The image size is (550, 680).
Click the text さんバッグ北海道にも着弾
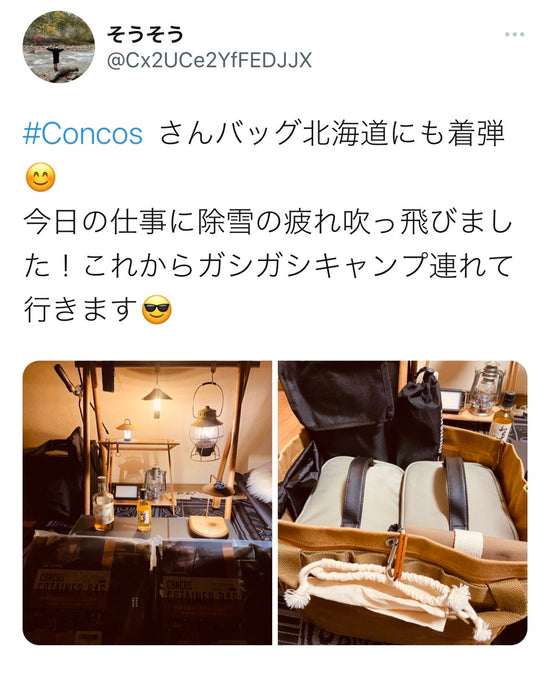click(x=332, y=133)
